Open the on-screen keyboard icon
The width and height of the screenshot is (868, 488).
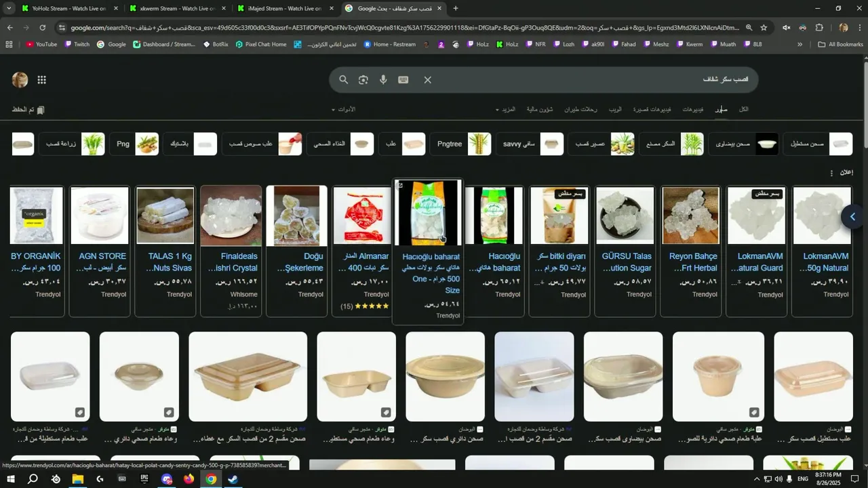(x=403, y=80)
